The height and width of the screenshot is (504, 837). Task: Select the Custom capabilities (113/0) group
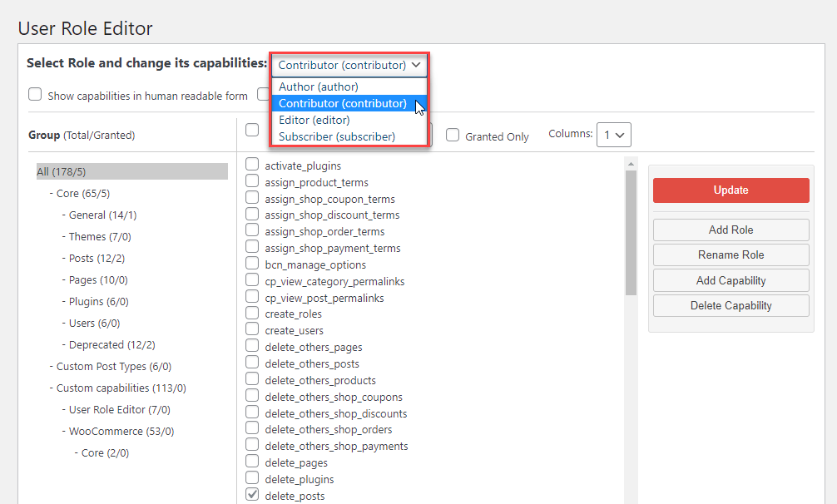point(121,388)
